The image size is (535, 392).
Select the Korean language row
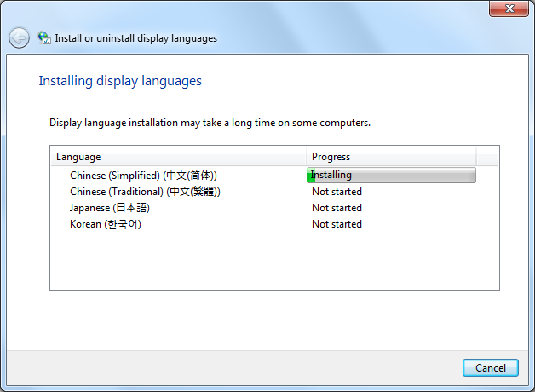click(274, 224)
